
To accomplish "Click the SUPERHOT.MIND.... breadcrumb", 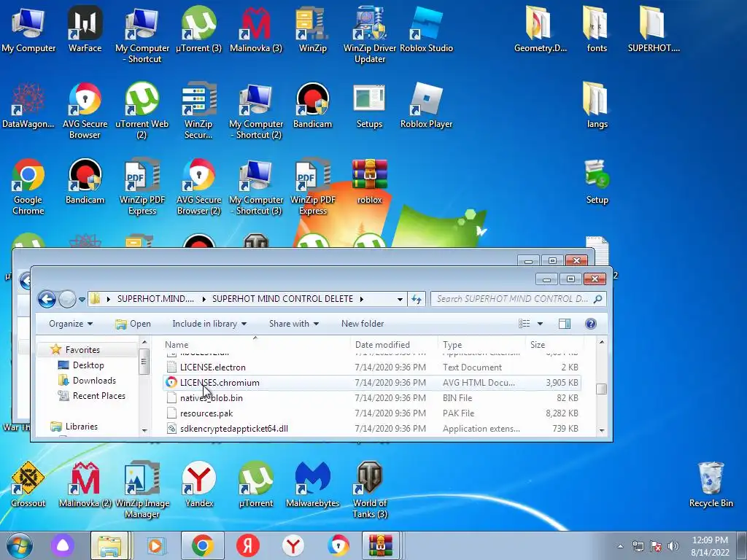I will pyautogui.click(x=156, y=299).
